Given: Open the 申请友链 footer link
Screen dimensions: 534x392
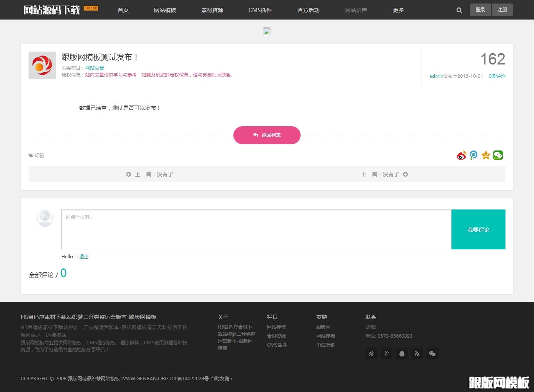Looking at the screenshot, I should tap(326, 345).
